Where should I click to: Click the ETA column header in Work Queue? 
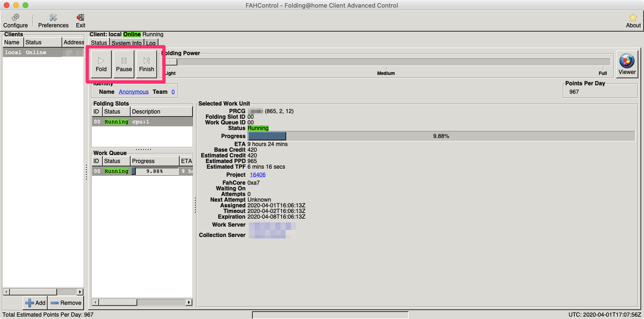click(x=186, y=161)
